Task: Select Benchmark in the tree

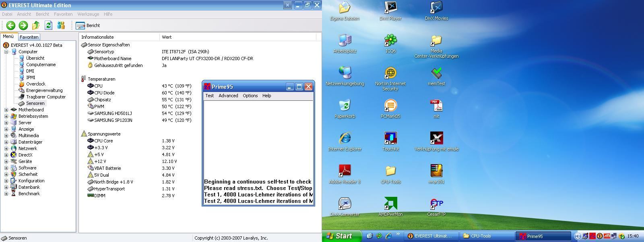Action: click(x=29, y=194)
